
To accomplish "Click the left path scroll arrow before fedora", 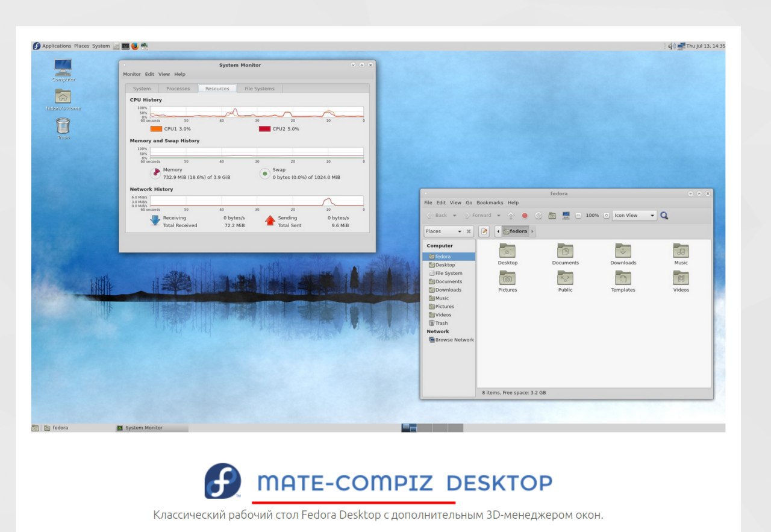I will tap(498, 231).
